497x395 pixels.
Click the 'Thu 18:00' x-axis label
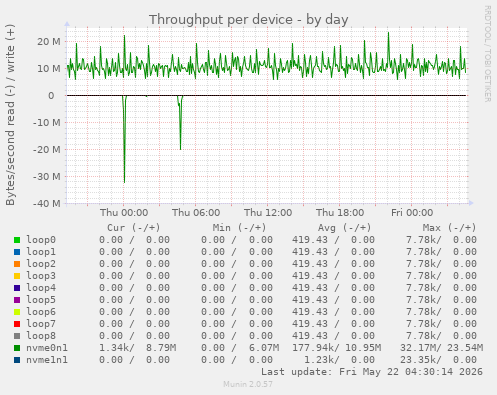(x=340, y=212)
